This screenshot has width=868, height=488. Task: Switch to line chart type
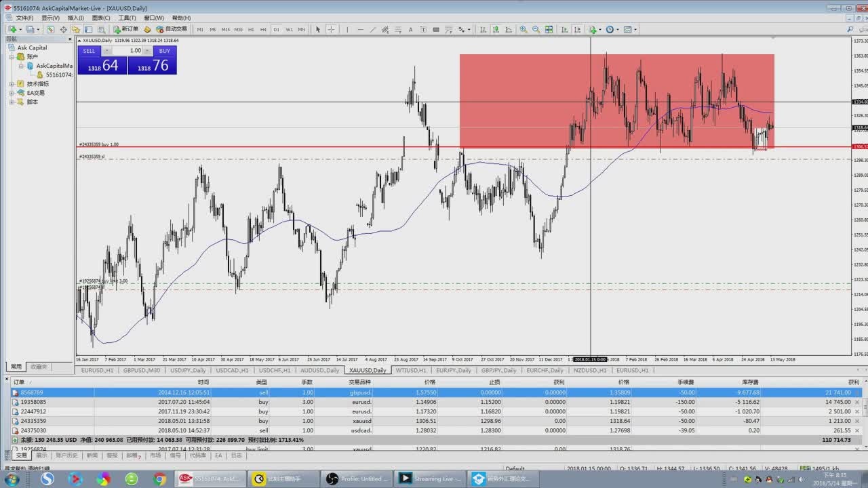(508, 29)
